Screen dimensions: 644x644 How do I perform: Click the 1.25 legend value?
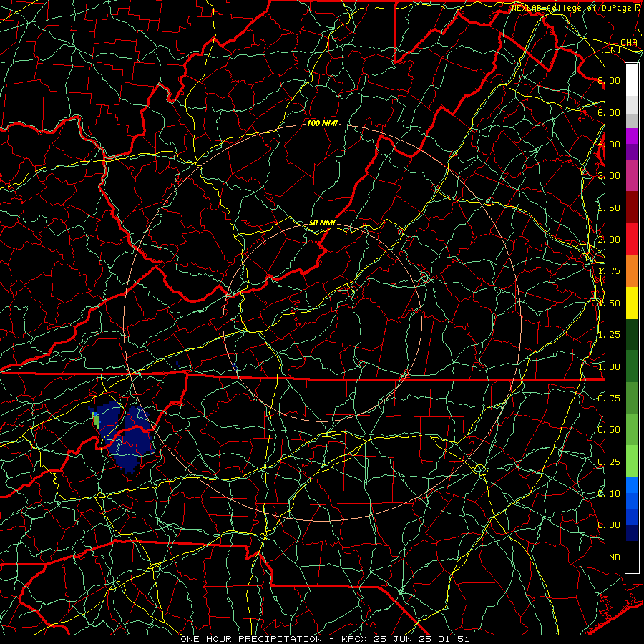coord(609,335)
